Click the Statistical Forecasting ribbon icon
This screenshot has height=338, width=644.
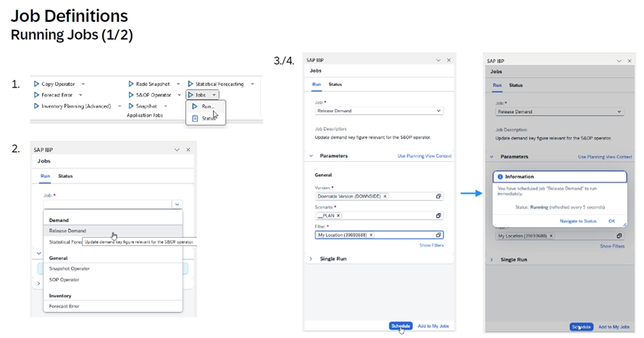(x=191, y=84)
